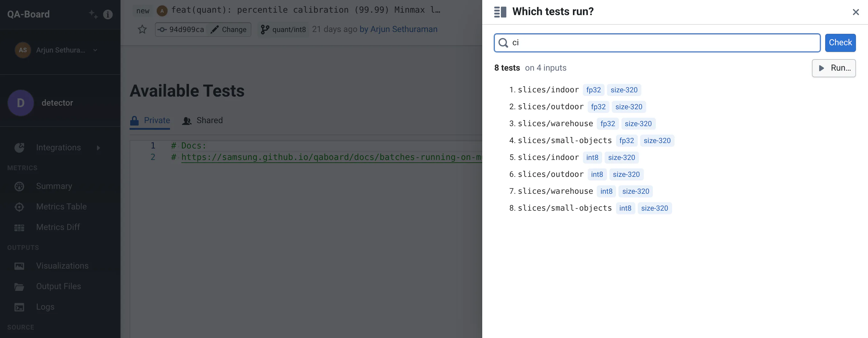The width and height of the screenshot is (868, 338).
Task: Close the Which tests run? panel
Action: [856, 12]
